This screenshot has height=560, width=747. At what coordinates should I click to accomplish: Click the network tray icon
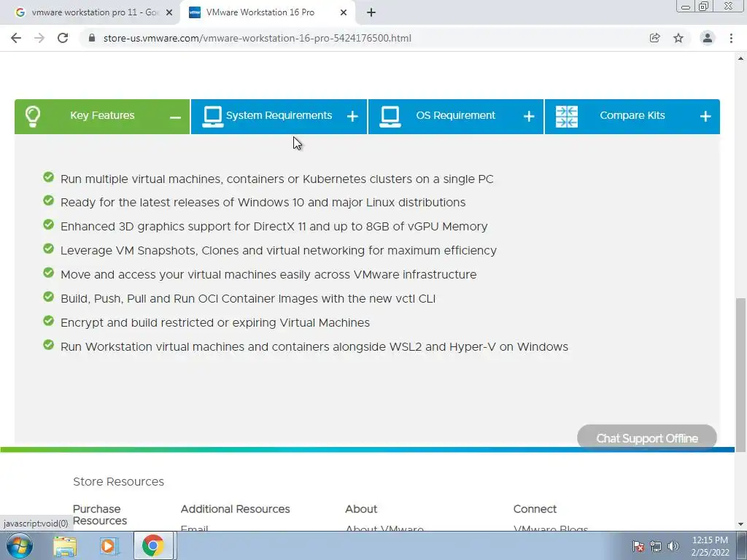(x=656, y=546)
